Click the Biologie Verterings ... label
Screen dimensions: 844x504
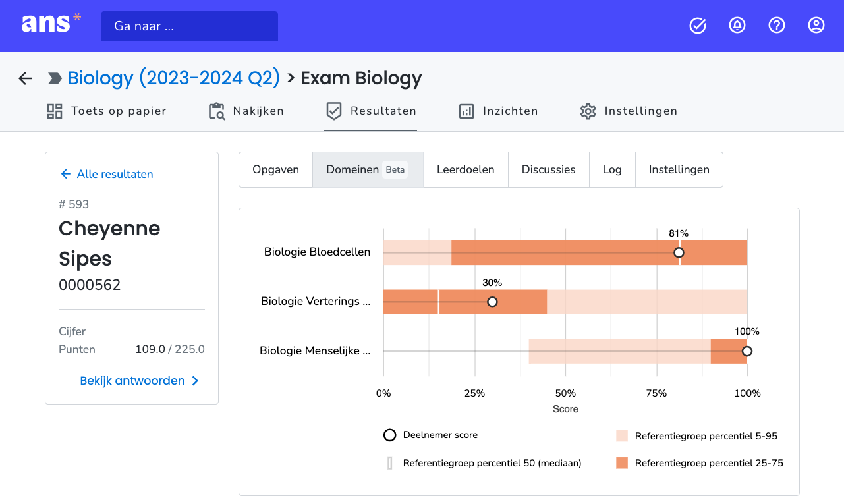316,301
